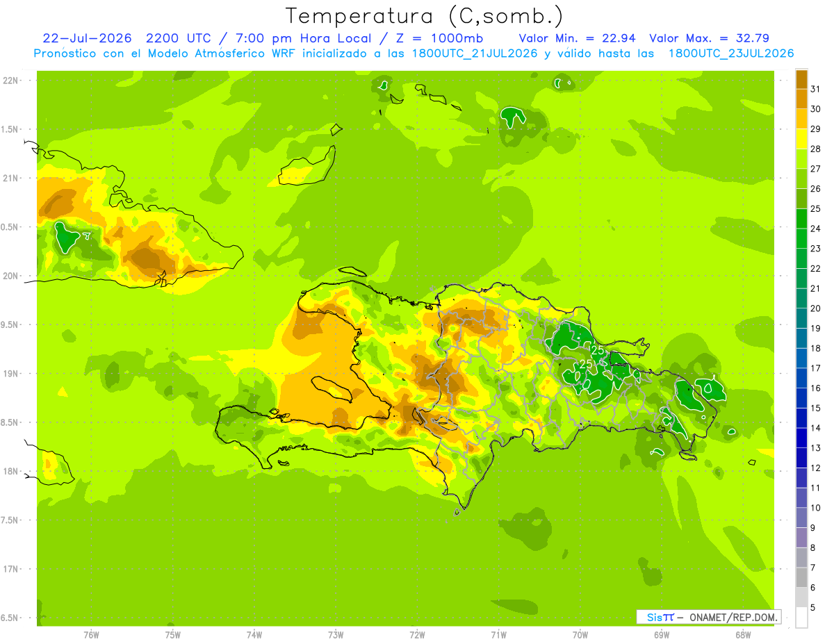Click the orange swatch between 29 and 30

(x=801, y=119)
